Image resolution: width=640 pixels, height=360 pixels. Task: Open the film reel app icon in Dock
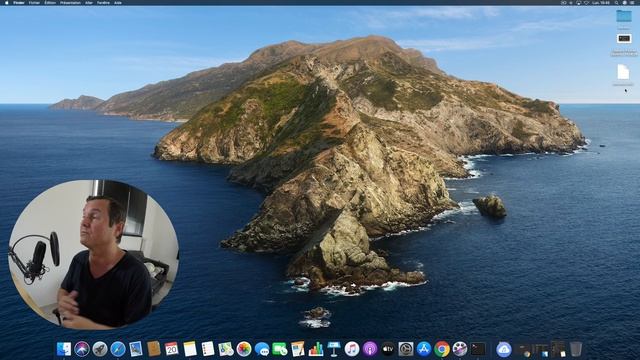460,349
